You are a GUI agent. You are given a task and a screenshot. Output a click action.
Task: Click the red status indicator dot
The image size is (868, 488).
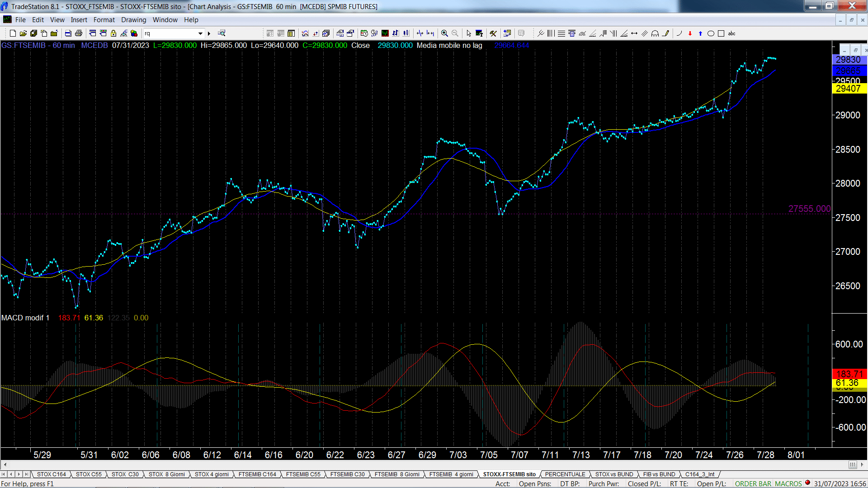(x=807, y=483)
